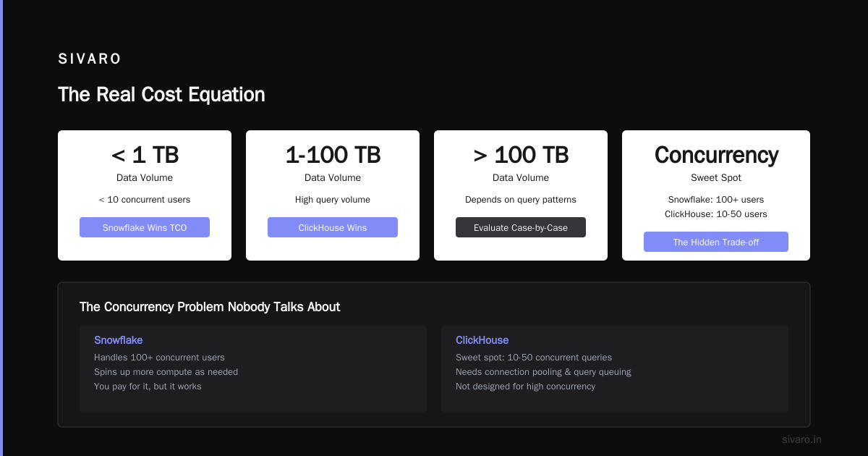Click Not designed for high concurrency line
Screen dimensions: 868x456
click(x=525, y=387)
